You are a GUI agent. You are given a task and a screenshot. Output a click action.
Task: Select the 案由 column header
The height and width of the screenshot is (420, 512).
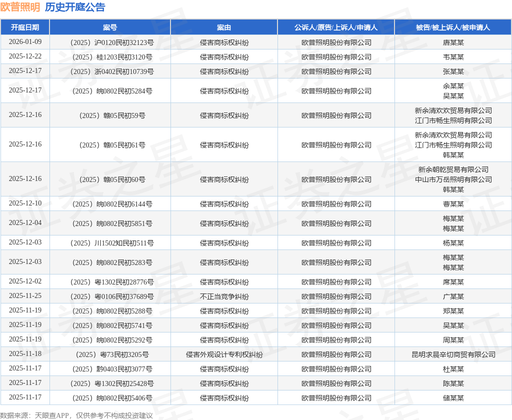click(x=224, y=27)
